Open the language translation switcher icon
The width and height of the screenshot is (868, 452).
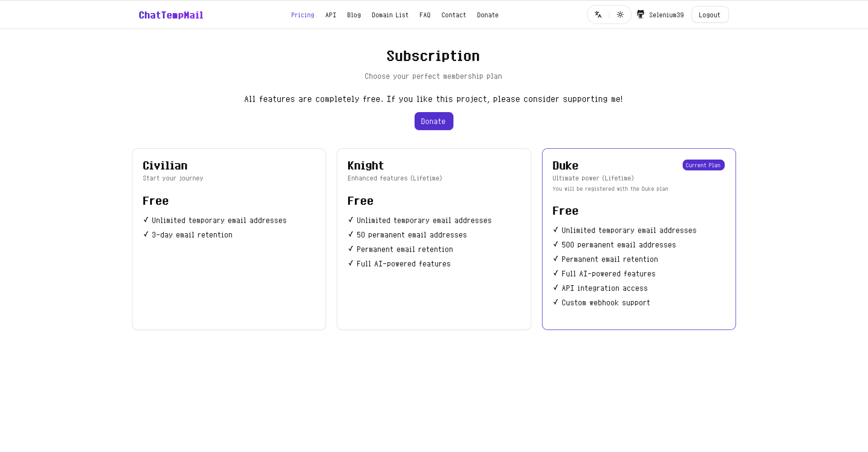(x=598, y=15)
